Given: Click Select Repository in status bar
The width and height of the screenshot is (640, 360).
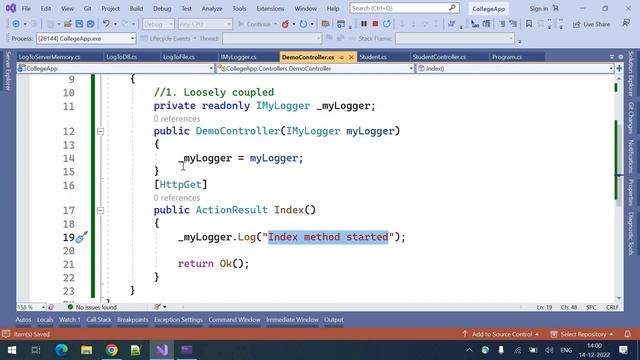Looking at the screenshot, I should coord(582,334).
